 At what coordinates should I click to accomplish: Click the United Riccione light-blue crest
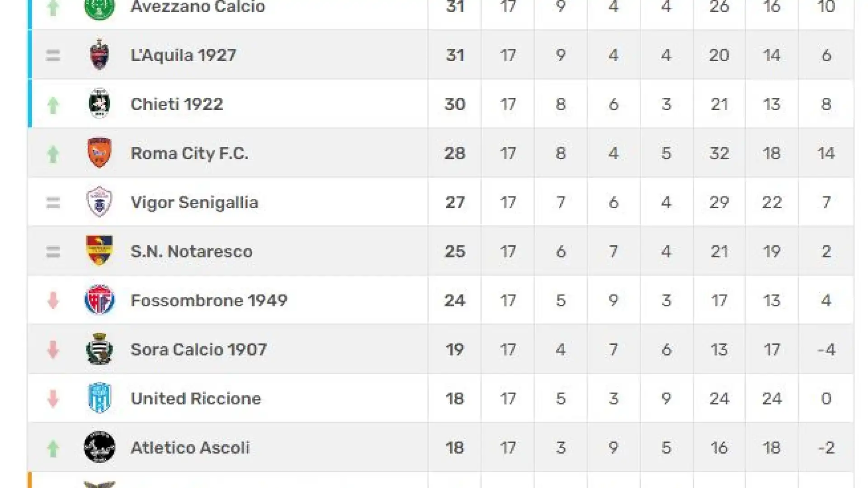[99, 398]
